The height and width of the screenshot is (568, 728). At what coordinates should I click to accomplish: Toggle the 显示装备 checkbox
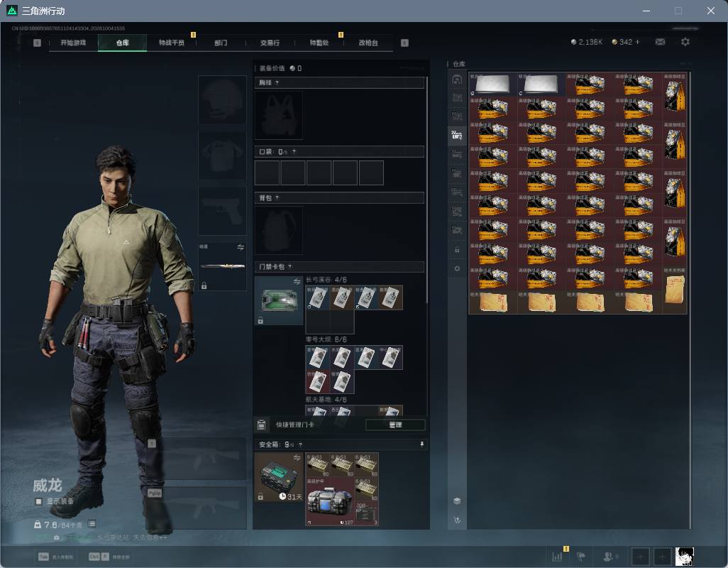pos(39,501)
